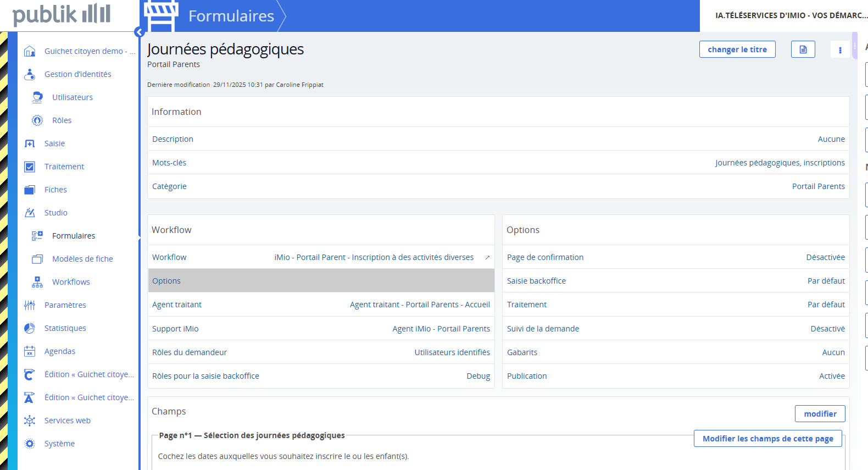868x470 pixels.
Task: Click the publik logo
Action: pyautogui.click(x=62, y=14)
